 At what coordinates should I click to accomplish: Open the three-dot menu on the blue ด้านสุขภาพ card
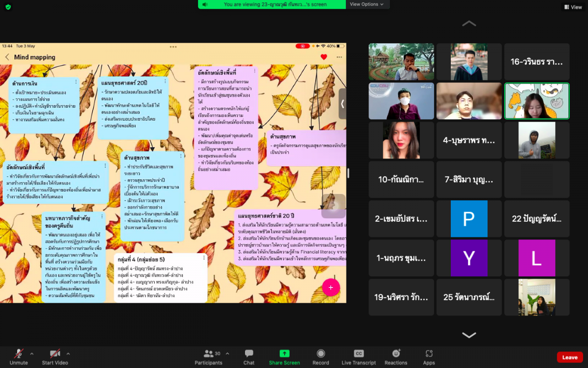[x=180, y=157]
